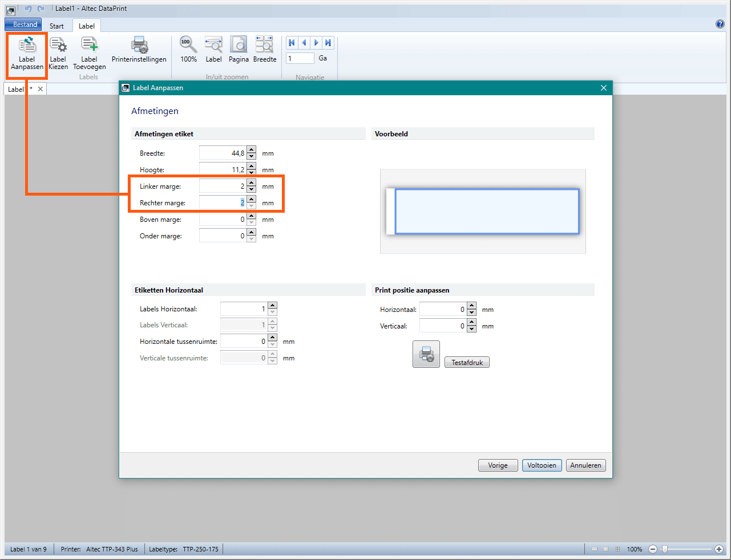Image resolution: width=731 pixels, height=560 pixels.
Task: Decrease Breedte with down spinner arrow
Action: 252,156
